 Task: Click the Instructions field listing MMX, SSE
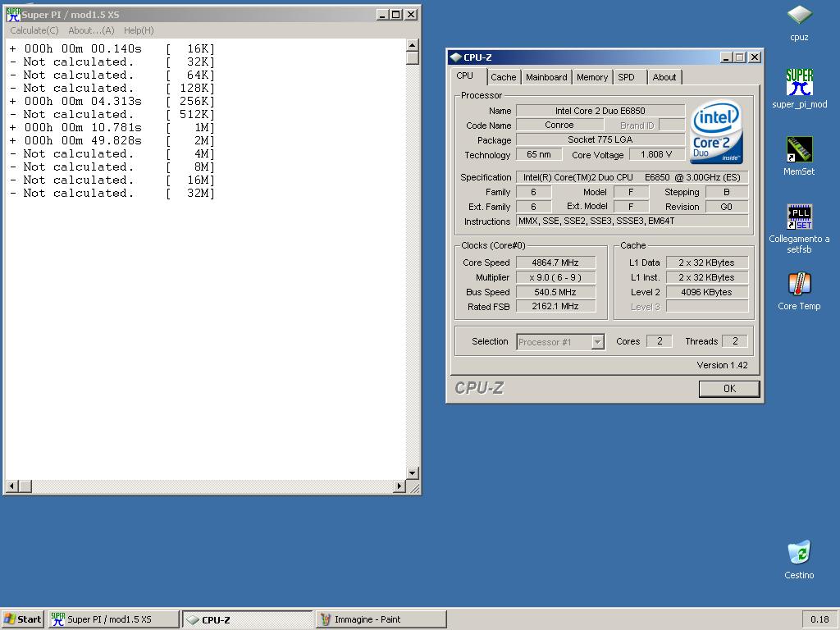632,221
